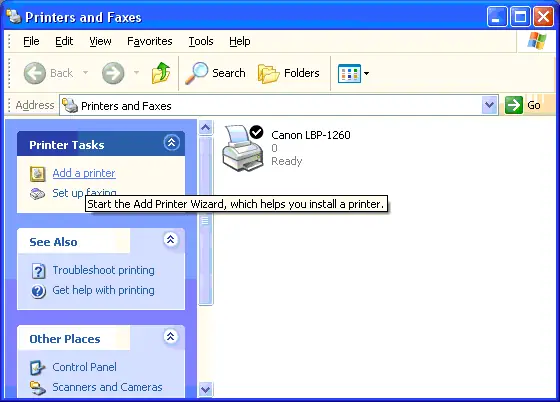560x402 pixels.
Task: Open the Search pane
Action: pos(215,73)
